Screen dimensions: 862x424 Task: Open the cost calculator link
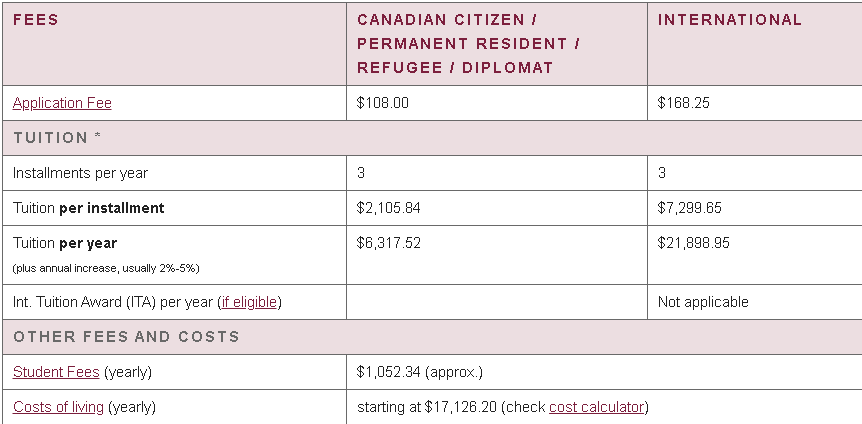pyautogui.click(x=596, y=408)
